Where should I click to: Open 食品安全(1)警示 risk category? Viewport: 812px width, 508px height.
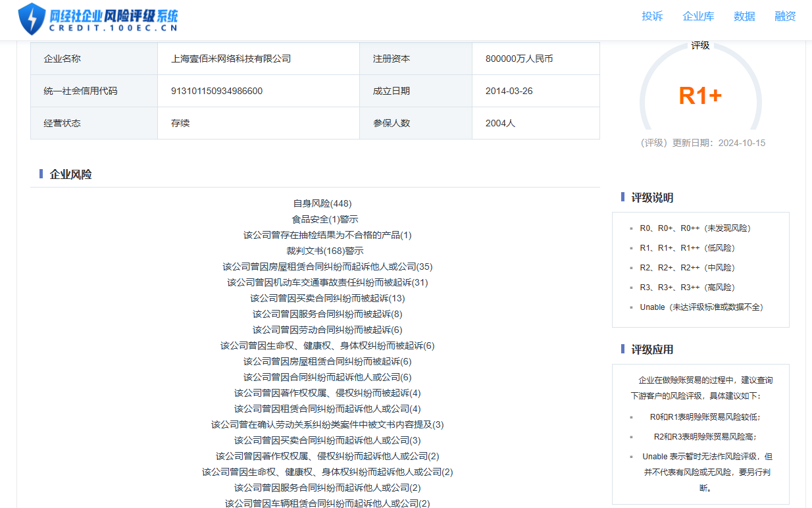325,219
